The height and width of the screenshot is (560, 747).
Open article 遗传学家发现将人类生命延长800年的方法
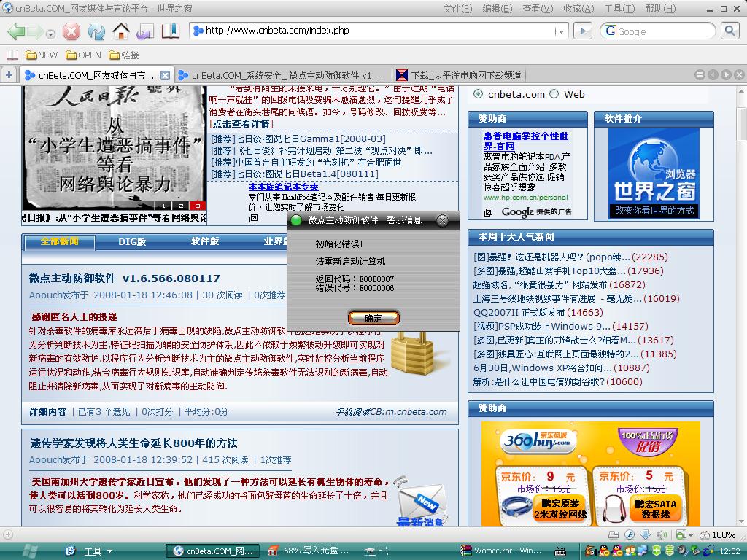(134, 443)
